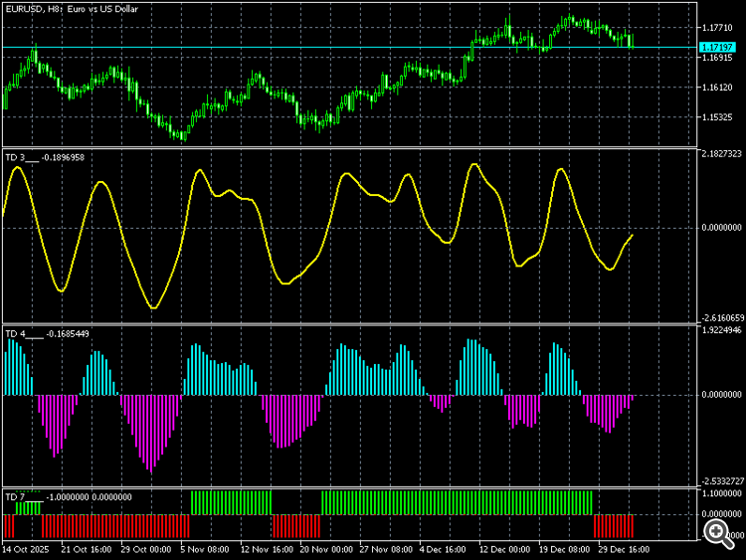Click the 12 Nov 16:00 time label
The width and height of the screenshot is (746, 560).
(267, 549)
